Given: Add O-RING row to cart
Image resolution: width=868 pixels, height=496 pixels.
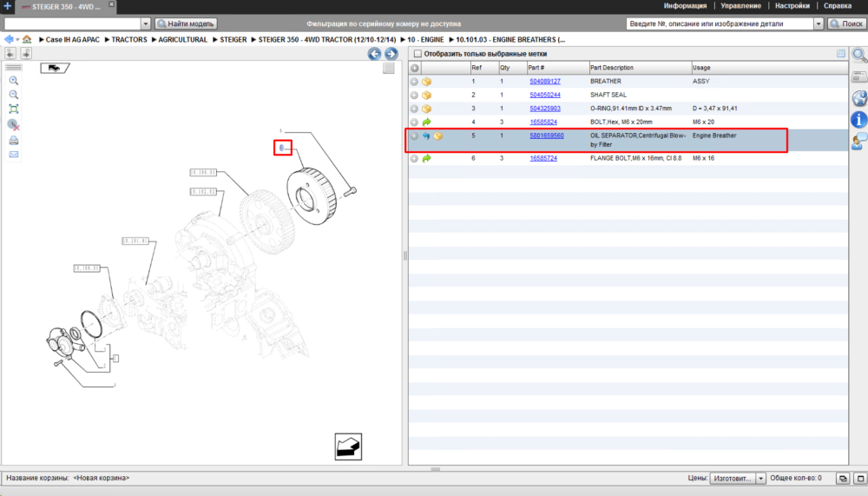Looking at the screenshot, I should point(414,109).
